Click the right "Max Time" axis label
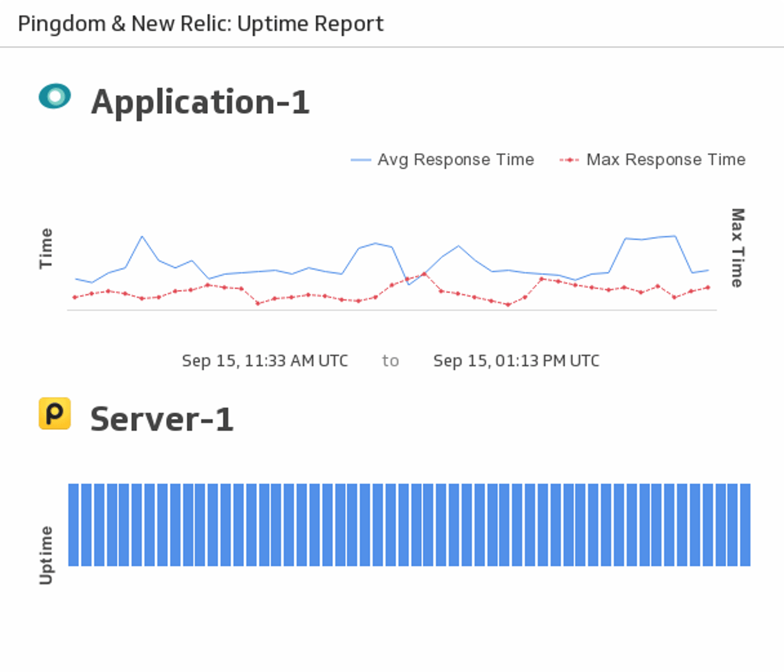This screenshot has height=672, width=784. coord(737,248)
